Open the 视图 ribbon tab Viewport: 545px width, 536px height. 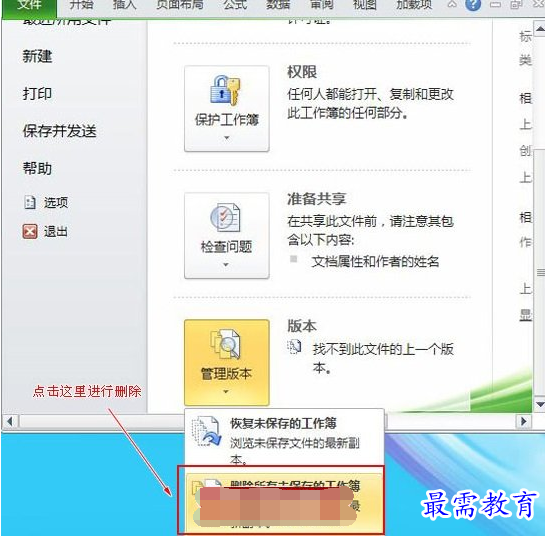pos(365,5)
